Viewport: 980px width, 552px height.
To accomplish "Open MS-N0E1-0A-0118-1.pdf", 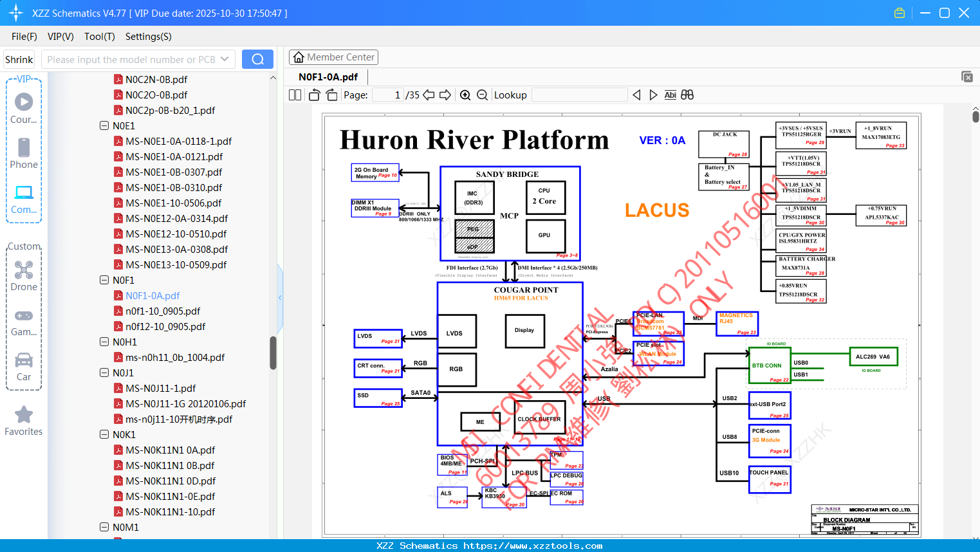I will [178, 142].
